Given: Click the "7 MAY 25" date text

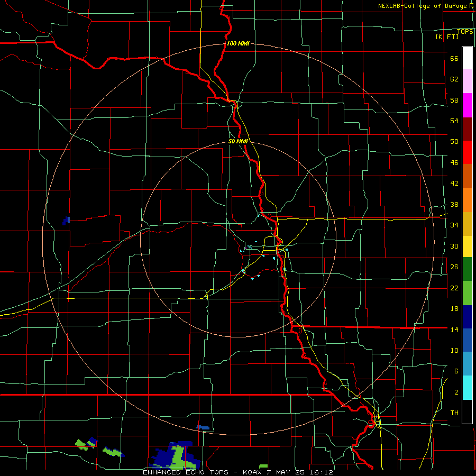Looking at the screenshot, I should tap(287, 472).
